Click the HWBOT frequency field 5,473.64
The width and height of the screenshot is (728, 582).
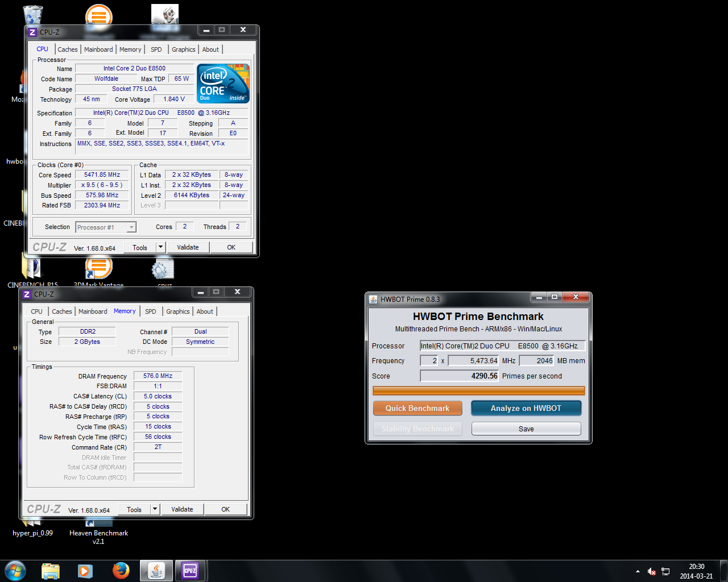[474, 360]
